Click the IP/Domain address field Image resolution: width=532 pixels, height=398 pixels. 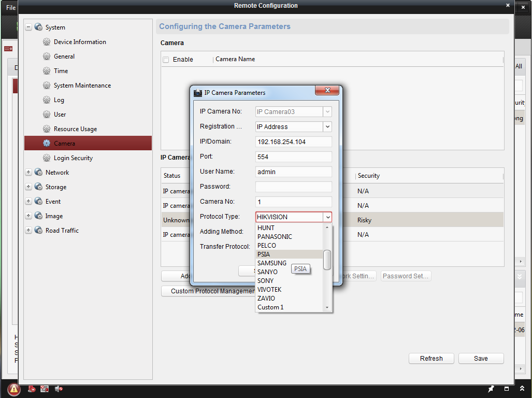pyautogui.click(x=293, y=141)
